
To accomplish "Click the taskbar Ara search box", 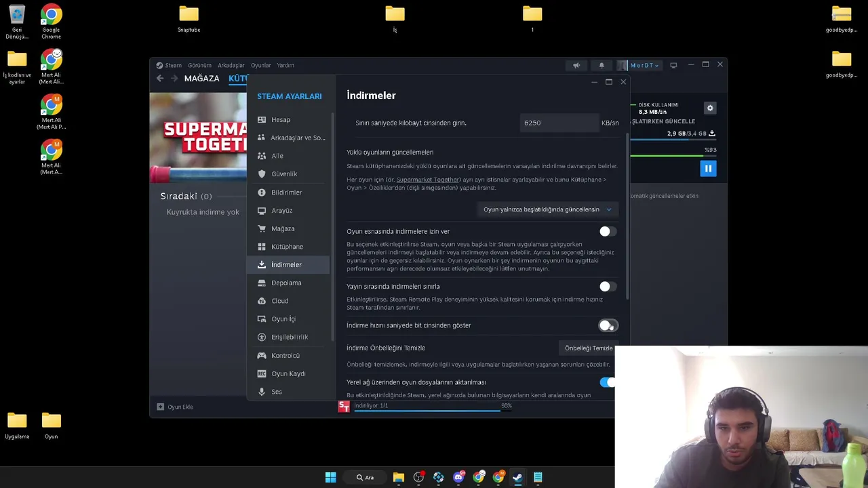I will 365,477.
